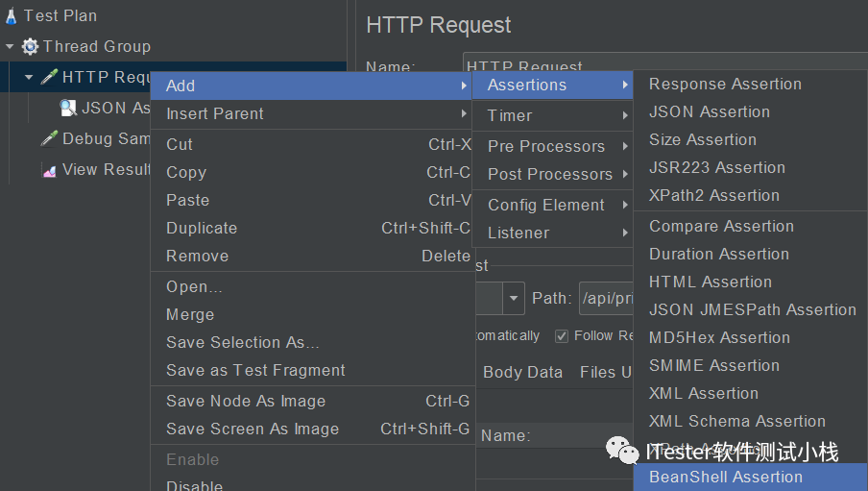Screen dimensions: 868x491
Task: Choose Duplicate from the context menu
Action: pyautogui.click(x=311, y=228)
